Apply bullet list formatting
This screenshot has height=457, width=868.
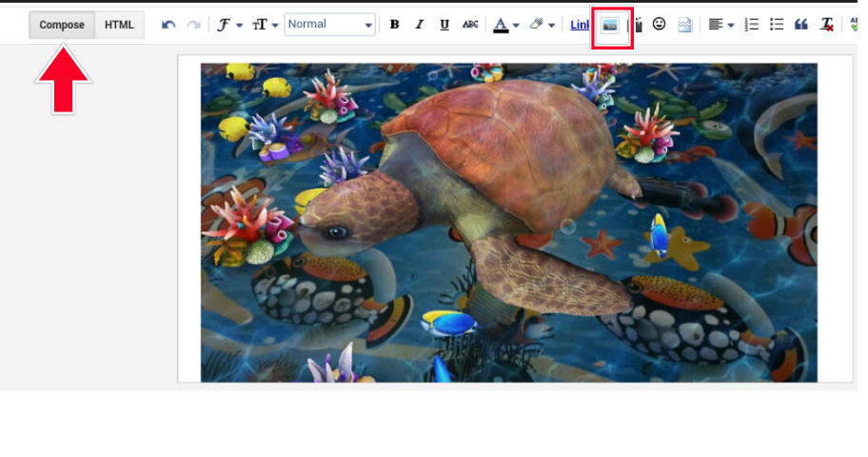point(776,25)
